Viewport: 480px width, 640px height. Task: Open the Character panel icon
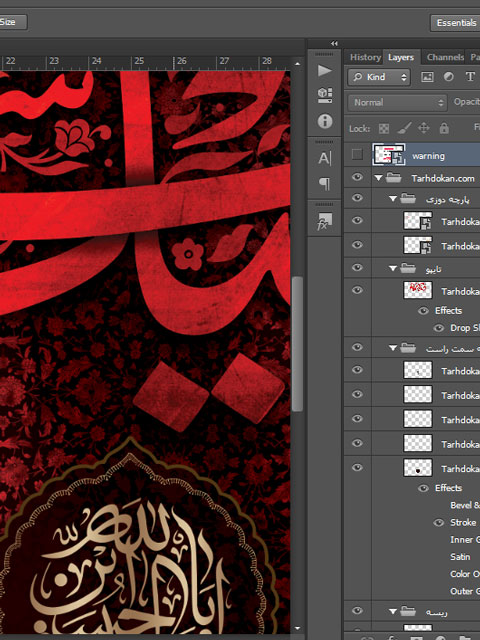(x=325, y=158)
